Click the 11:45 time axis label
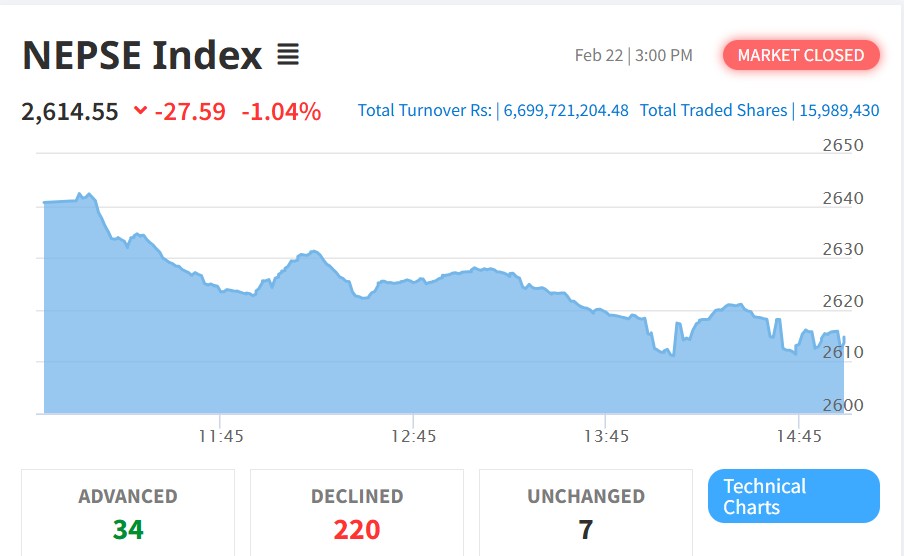This screenshot has height=556, width=904. (x=221, y=436)
